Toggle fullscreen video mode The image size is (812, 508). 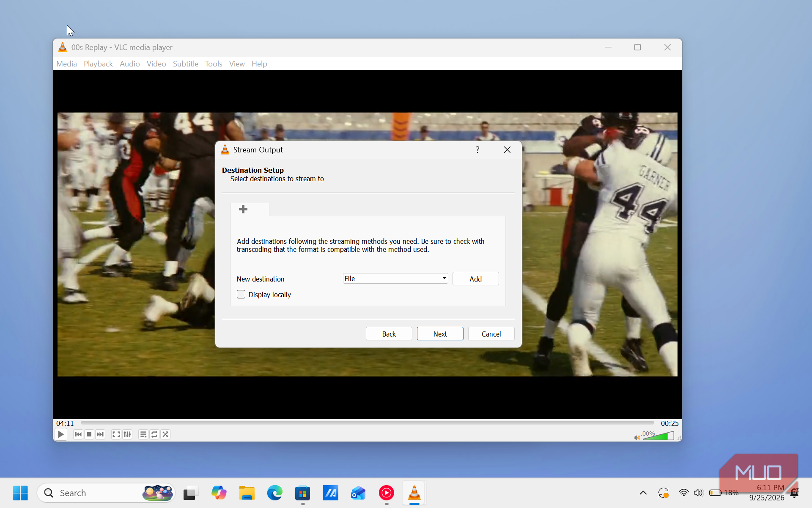click(x=116, y=434)
